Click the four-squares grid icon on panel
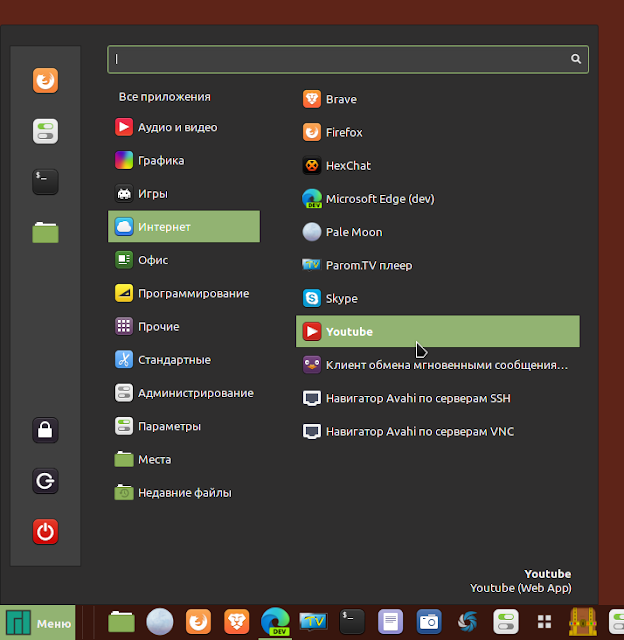624x640 pixels. [x=544, y=622]
